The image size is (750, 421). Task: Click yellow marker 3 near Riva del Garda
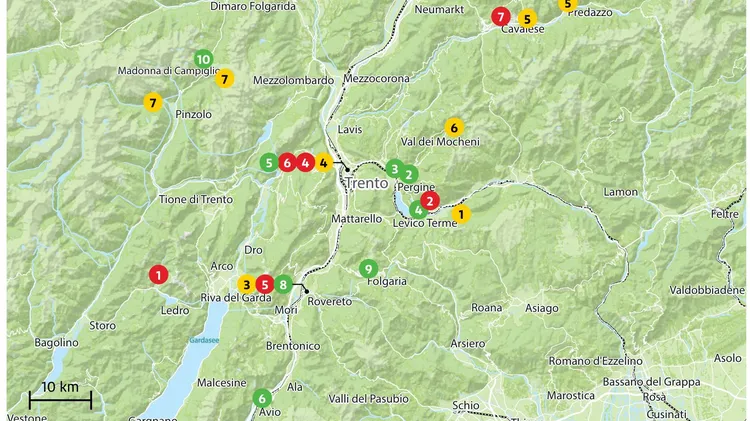[x=246, y=285]
